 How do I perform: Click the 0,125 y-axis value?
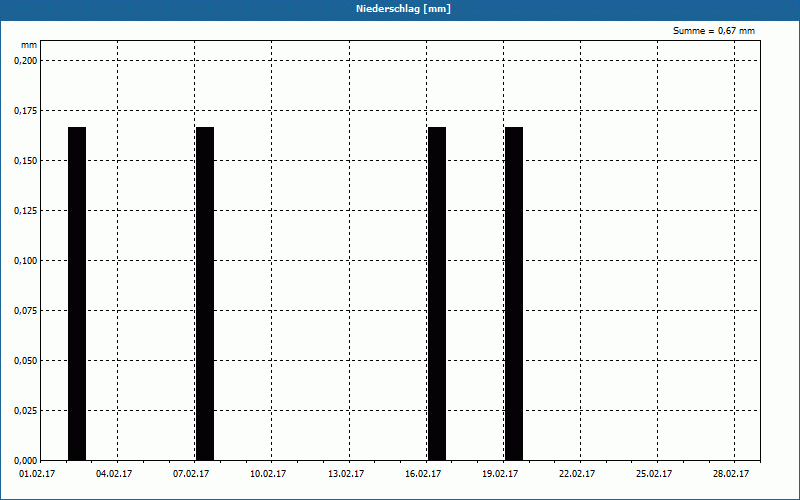click(x=26, y=211)
